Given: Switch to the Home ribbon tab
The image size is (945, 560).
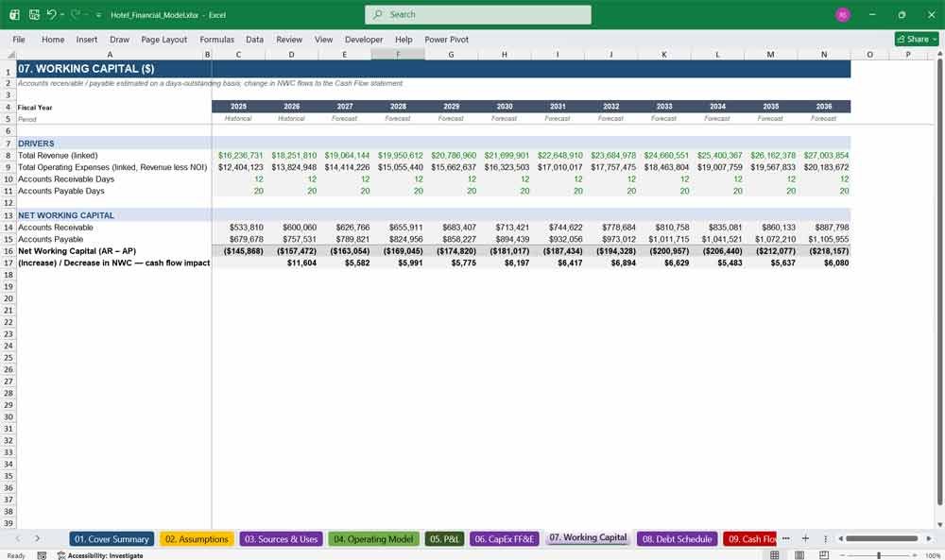Looking at the screenshot, I should (x=53, y=39).
